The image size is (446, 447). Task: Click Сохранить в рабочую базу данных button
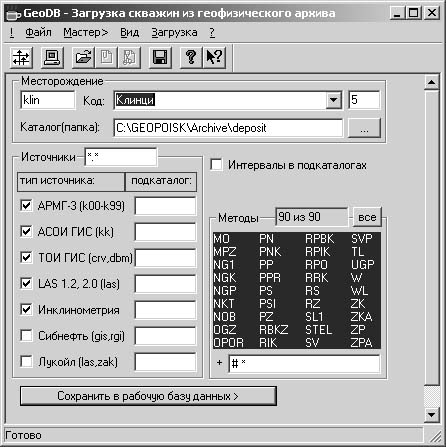(x=148, y=396)
